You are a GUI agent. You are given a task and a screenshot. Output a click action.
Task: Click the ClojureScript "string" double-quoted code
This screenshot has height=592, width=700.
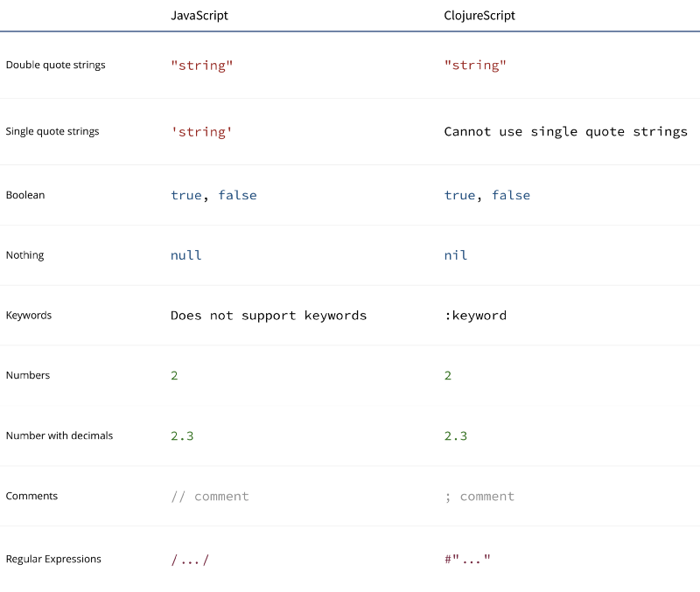click(475, 66)
